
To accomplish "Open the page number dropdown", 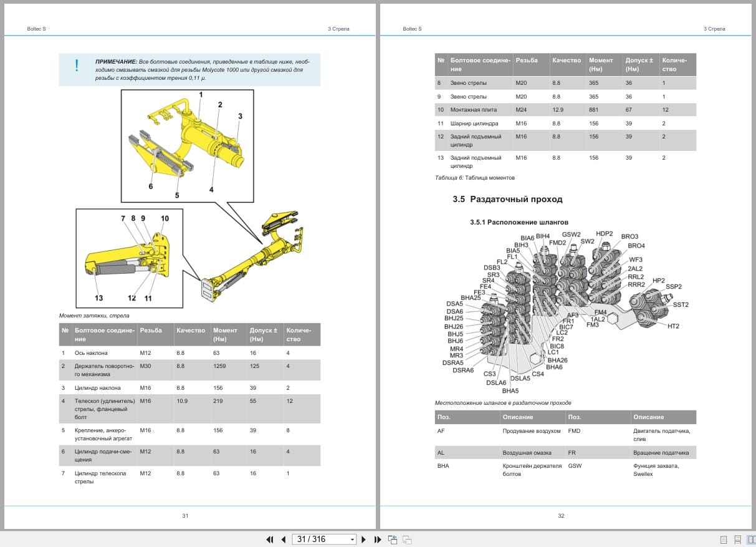I will click(x=352, y=539).
